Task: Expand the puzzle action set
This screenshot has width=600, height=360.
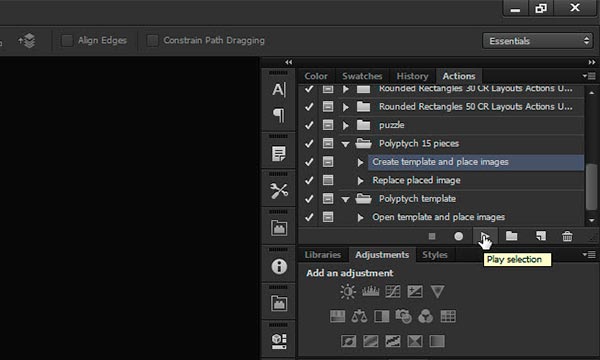Action: (x=346, y=125)
